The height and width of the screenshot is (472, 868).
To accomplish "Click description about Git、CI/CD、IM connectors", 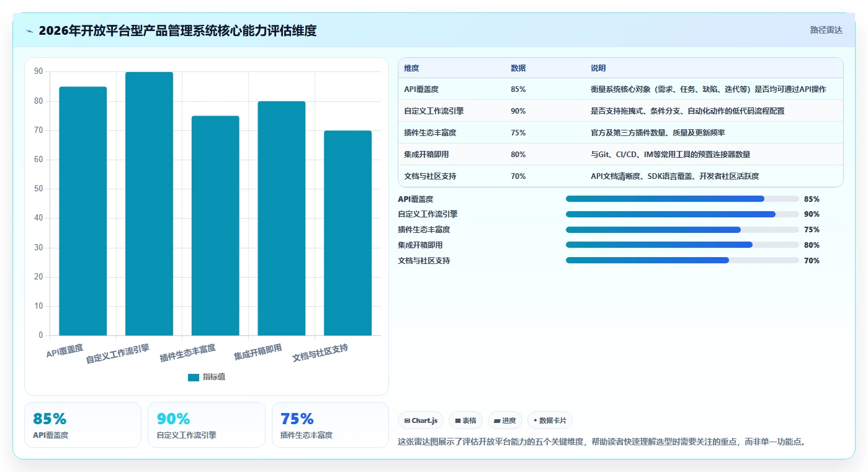I will click(671, 154).
